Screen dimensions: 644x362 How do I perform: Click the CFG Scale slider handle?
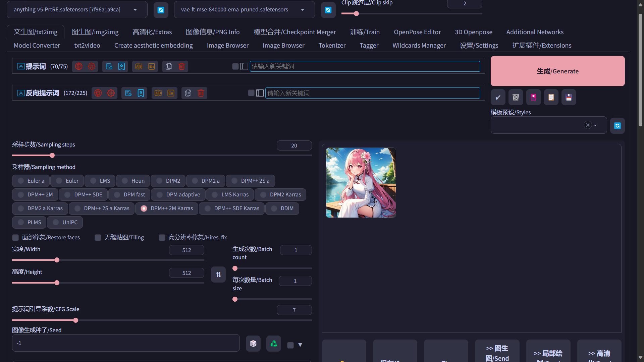76,320
